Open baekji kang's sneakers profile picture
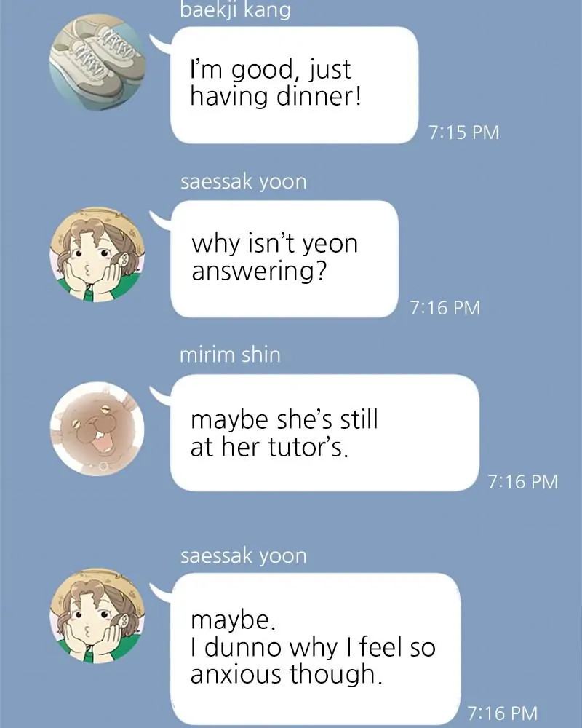The height and width of the screenshot is (728, 582). pyautogui.click(x=97, y=62)
